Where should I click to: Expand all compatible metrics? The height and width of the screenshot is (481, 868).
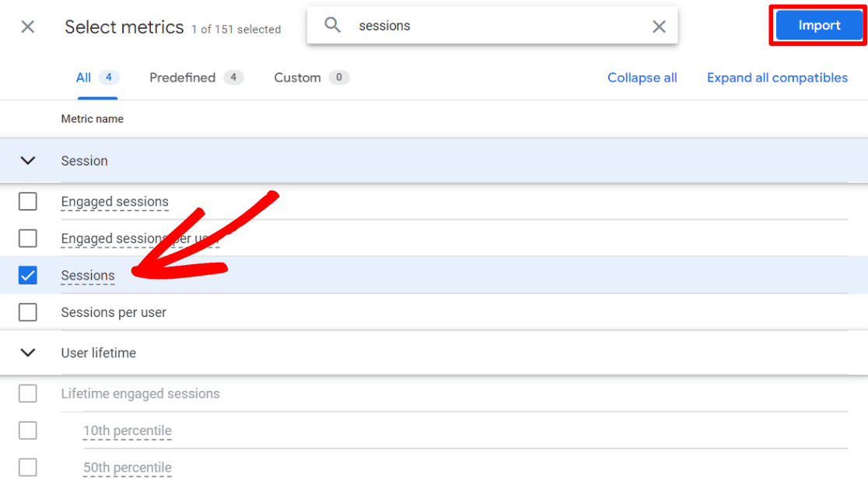pos(777,77)
